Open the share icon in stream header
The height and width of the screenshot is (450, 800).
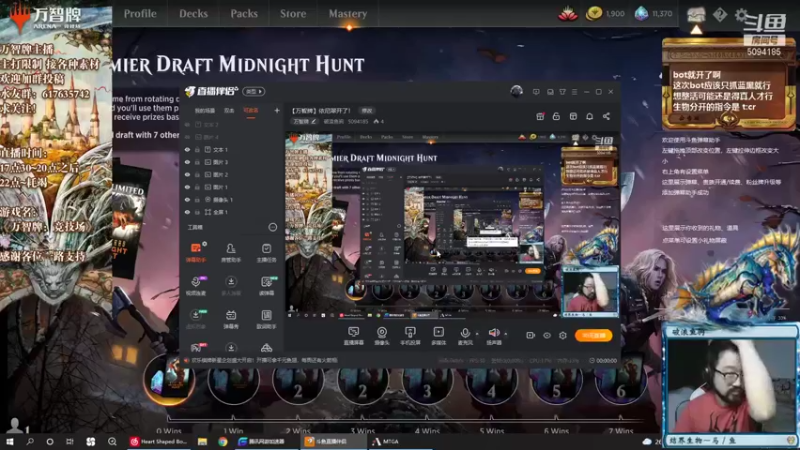(606, 116)
